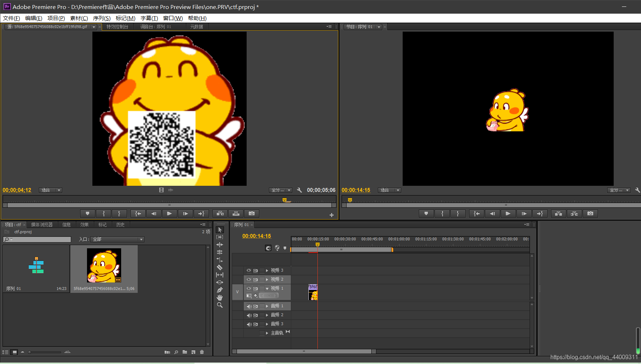
Task: Expand Audio 1 track
Action: pos(267,306)
